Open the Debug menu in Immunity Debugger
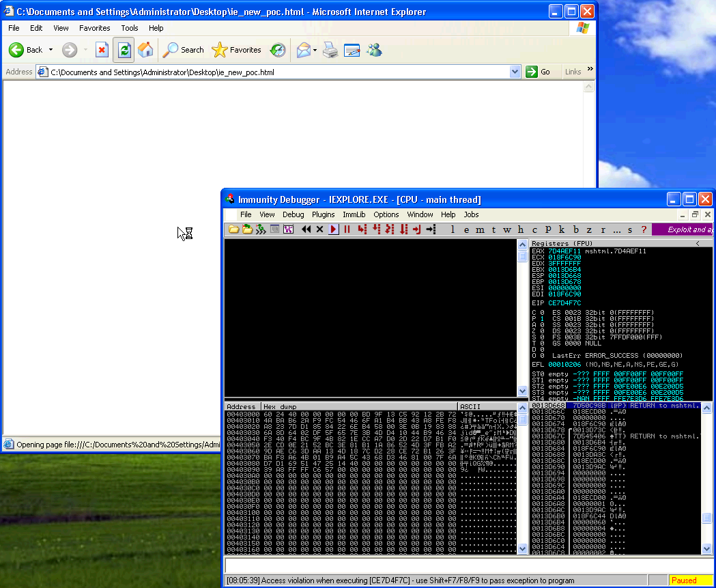This screenshot has width=716, height=588. (x=293, y=214)
